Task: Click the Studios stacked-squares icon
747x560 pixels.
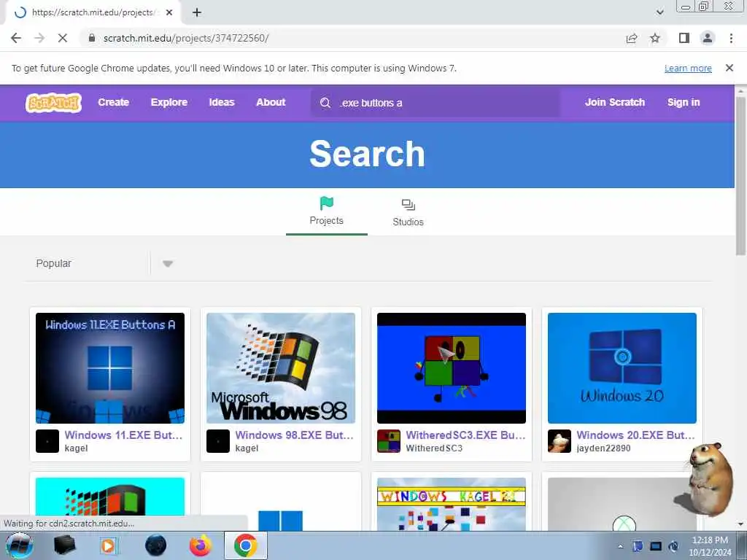Action: coord(408,205)
